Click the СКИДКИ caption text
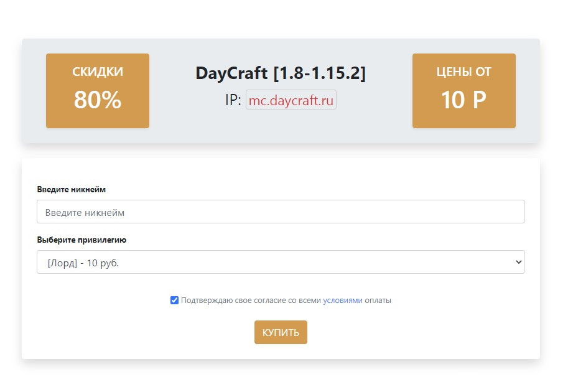This screenshot has width=568, height=392. (x=98, y=72)
